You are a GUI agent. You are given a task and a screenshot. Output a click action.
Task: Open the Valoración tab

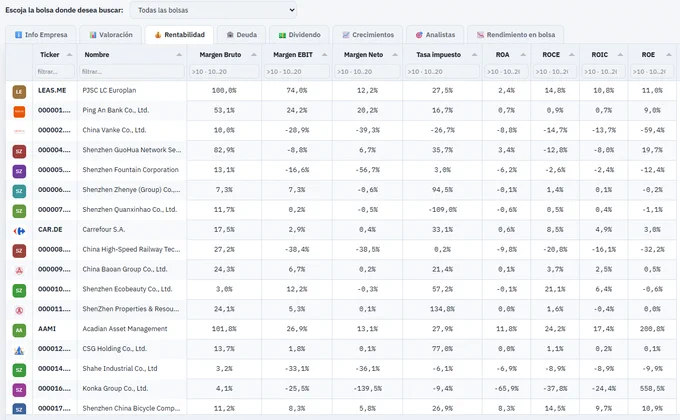pyautogui.click(x=111, y=35)
